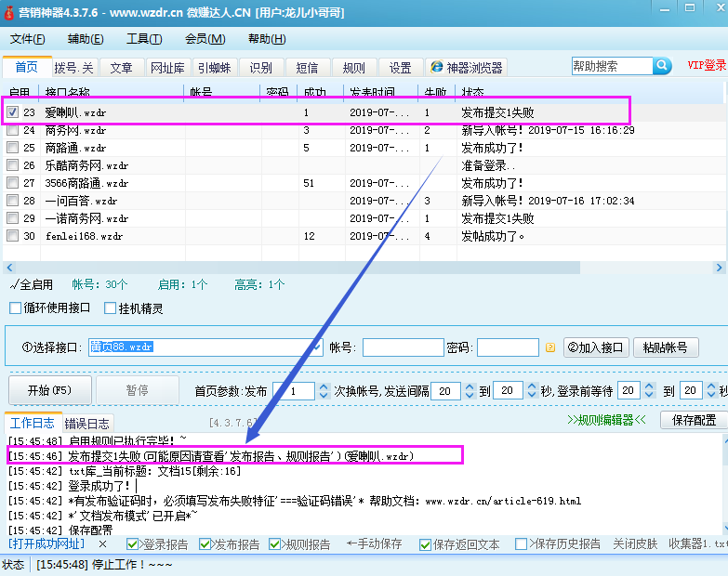
Task: Click the 状态 column header
Action: click(589, 92)
